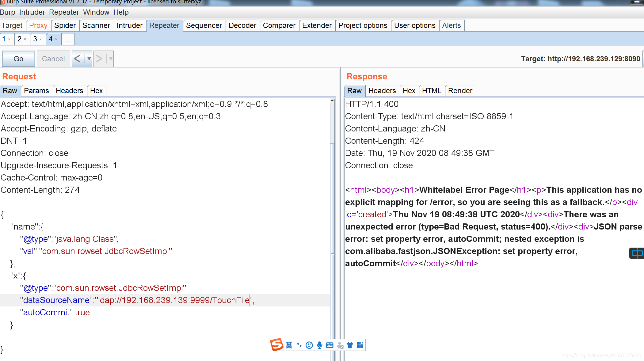Select Repeater request tab 2
This screenshot has height=361, width=644.
tap(19, 39)
